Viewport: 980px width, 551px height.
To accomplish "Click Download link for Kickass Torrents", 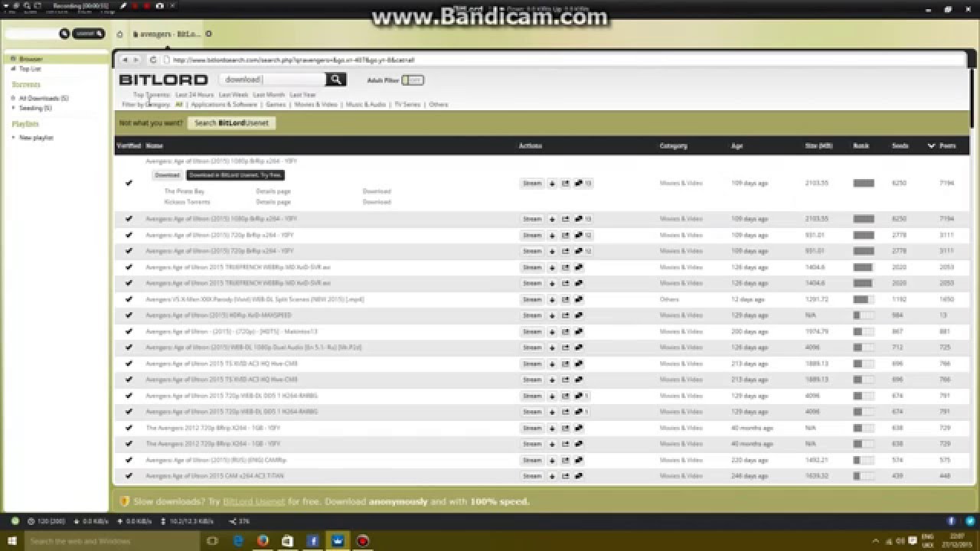I will [x=377, y=202].
